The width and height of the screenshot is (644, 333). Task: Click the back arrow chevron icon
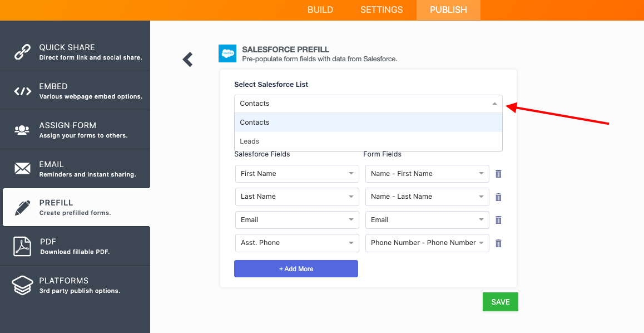pos(188,60)
